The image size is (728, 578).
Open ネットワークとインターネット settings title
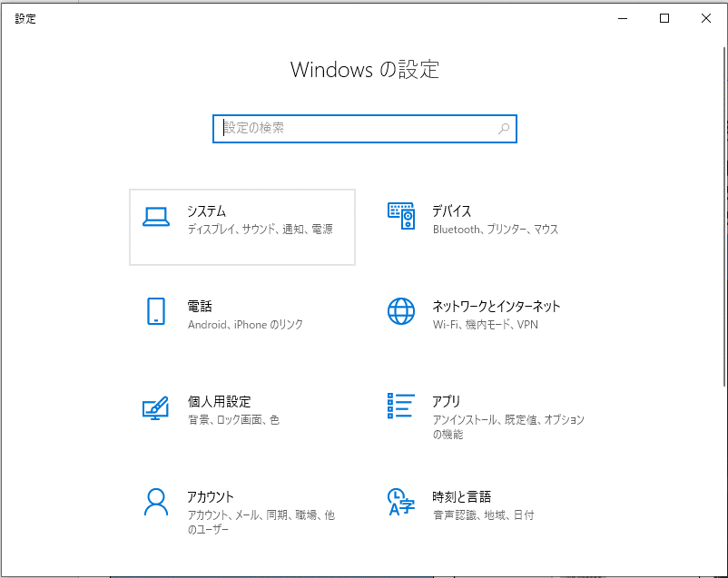point(497,307)
